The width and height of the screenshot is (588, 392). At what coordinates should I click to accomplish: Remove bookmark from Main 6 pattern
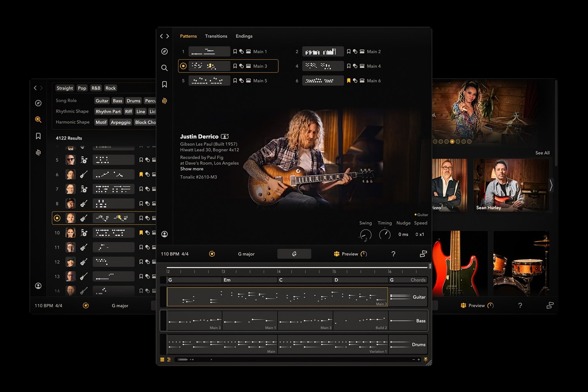(x=348, y=80)
